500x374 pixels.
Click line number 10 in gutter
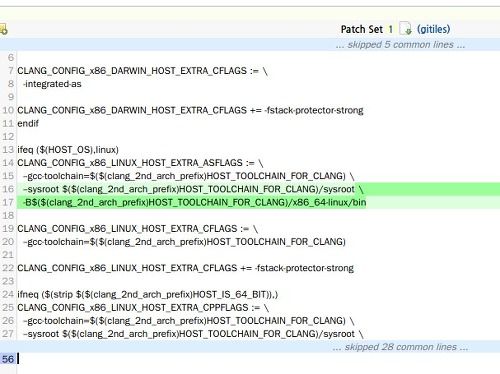point(8,110)
